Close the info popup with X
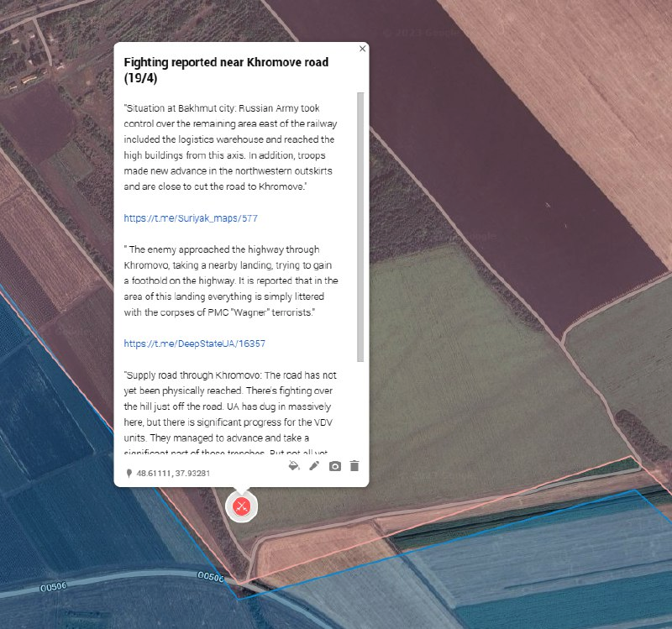This screenshot has width=672, height=629. 362,49
